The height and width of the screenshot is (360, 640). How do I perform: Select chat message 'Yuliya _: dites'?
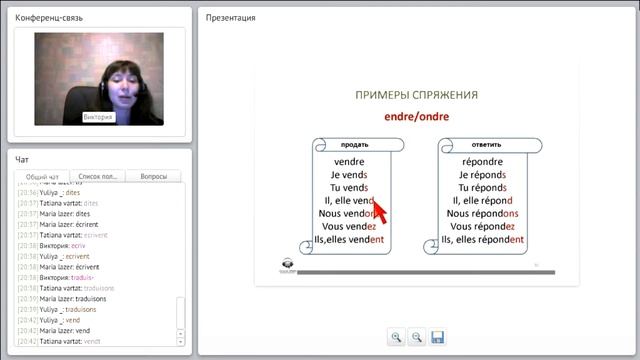(49, 193)
